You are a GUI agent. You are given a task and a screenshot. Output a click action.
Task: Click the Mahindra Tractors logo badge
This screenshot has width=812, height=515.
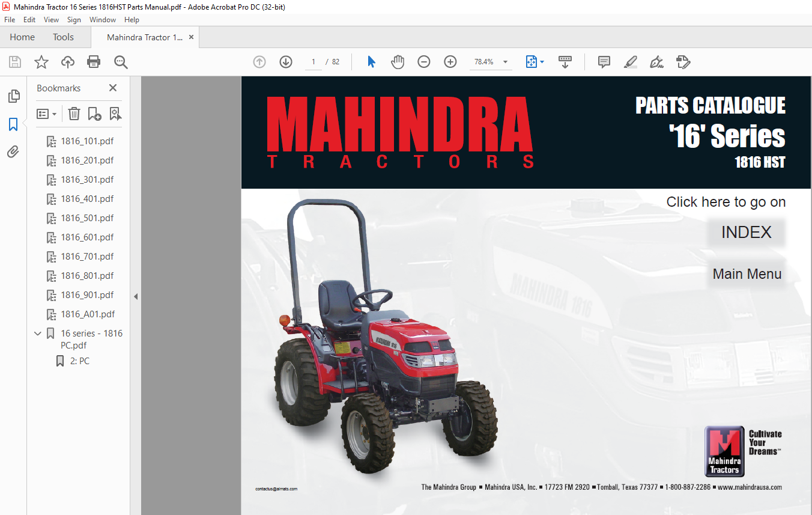pyautogui.click(x=724, y=451)
